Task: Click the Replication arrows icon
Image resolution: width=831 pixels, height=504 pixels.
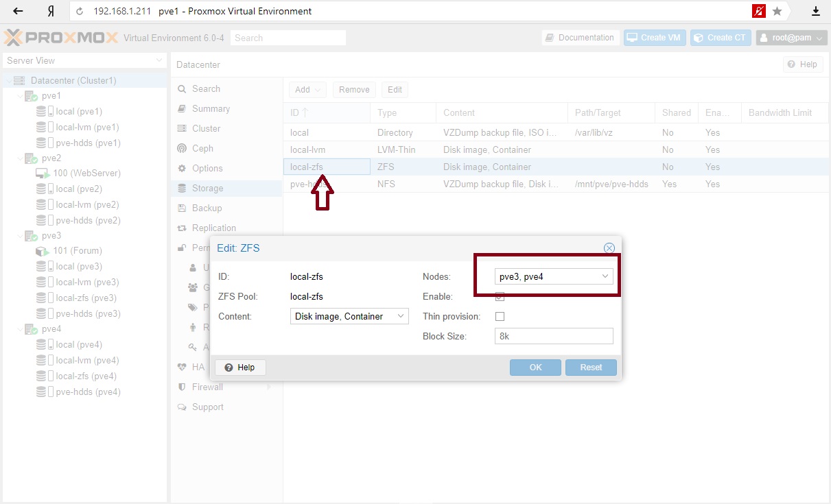Action: click(182, 228)
